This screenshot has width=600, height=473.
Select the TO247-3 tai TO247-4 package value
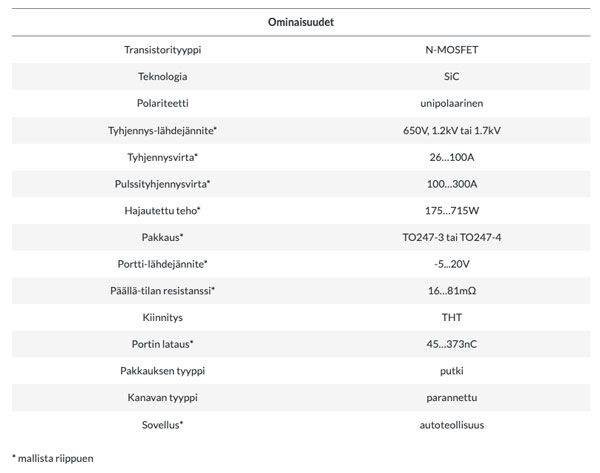click(450, 237)
